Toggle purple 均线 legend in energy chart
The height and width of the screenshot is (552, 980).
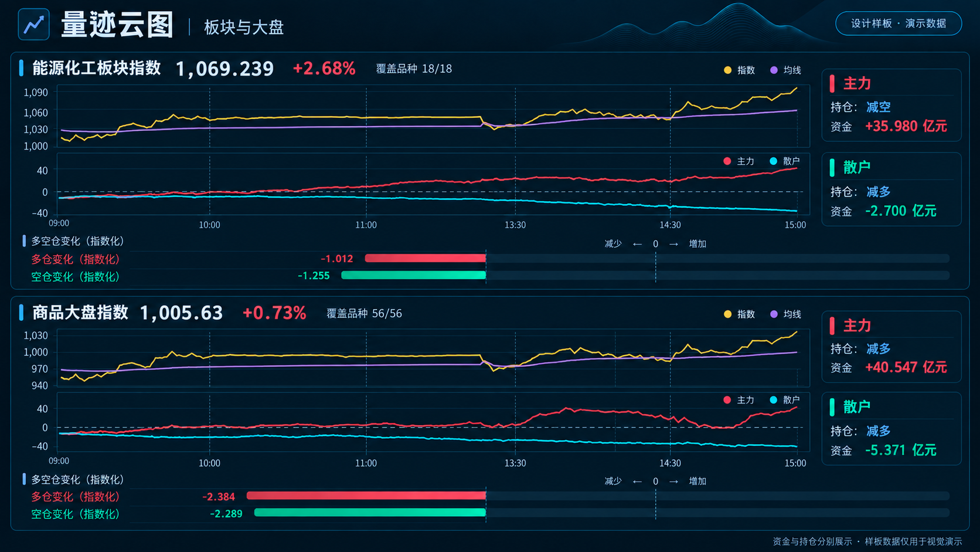(785, 70)
